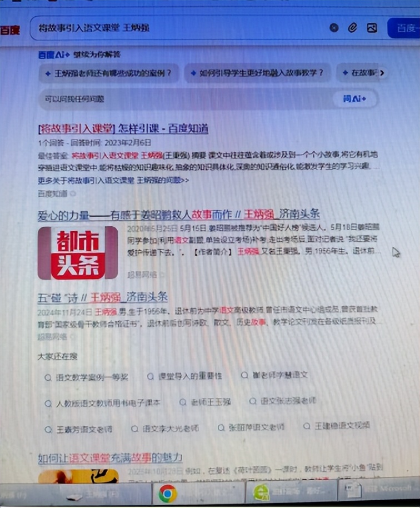Expand more AI suggestions with the right chevron
Image resolution: width=420 pixels, height=508 pixels.
coord(382,73)
